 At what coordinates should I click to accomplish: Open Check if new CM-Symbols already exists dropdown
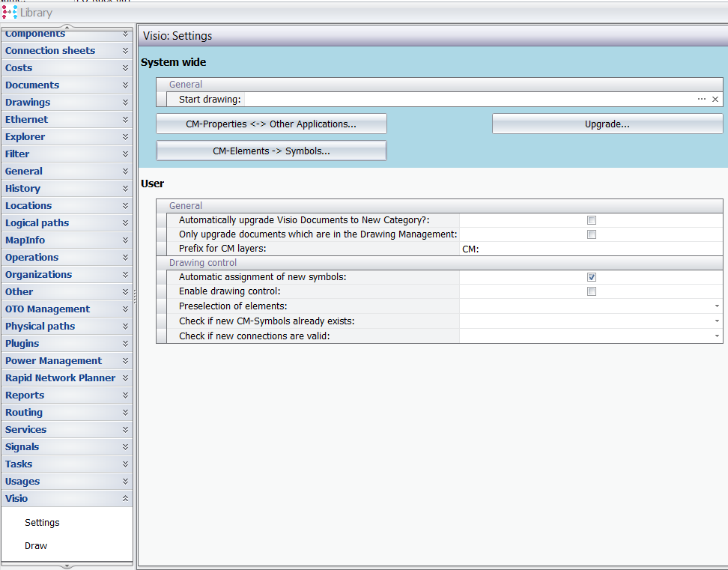coord(717,321)
